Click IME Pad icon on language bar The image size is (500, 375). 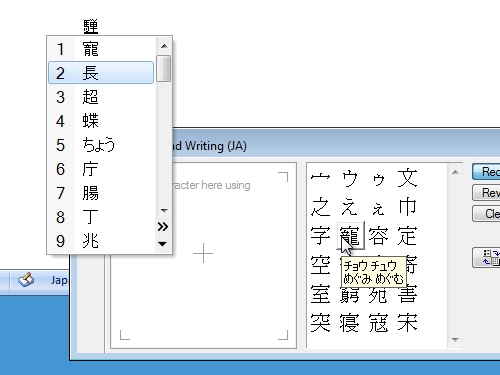[x=26, y=279]
